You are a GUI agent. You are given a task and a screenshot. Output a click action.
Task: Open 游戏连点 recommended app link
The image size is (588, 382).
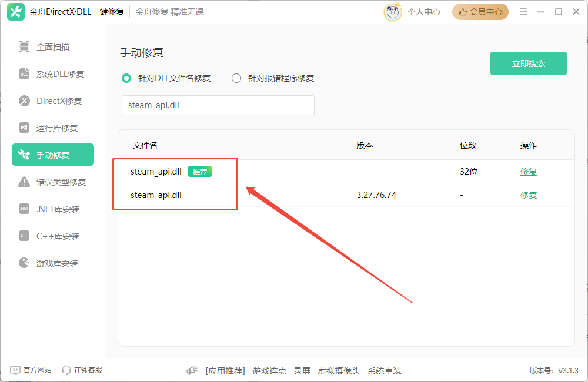(269, 371)
